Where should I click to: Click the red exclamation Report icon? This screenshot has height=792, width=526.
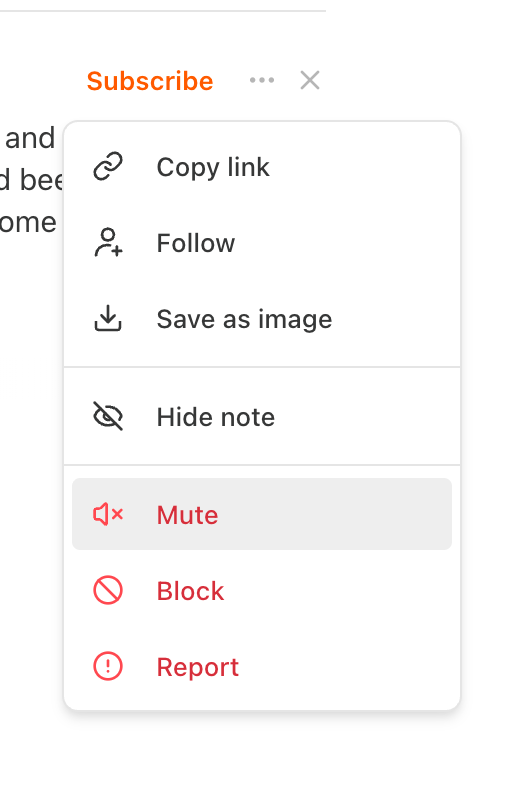(108, 666)
